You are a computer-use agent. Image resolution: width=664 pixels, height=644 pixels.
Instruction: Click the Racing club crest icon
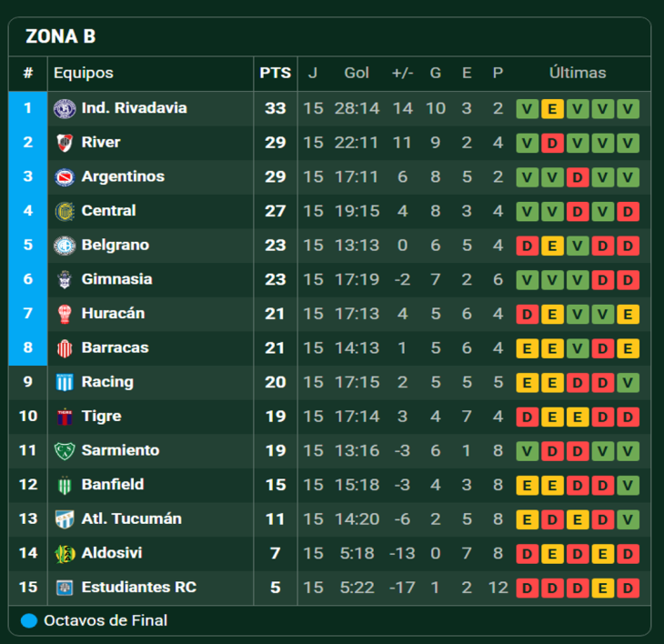65,382
